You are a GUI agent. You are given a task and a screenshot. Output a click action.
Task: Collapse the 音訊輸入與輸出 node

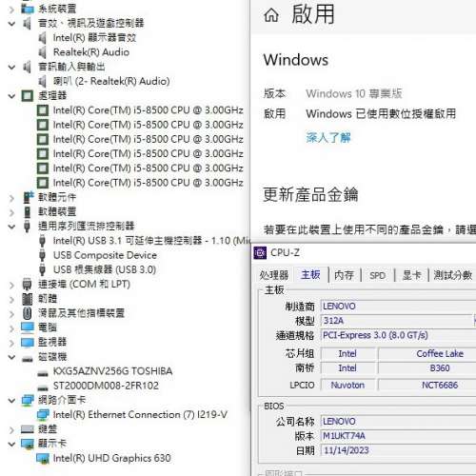(11, 67)
